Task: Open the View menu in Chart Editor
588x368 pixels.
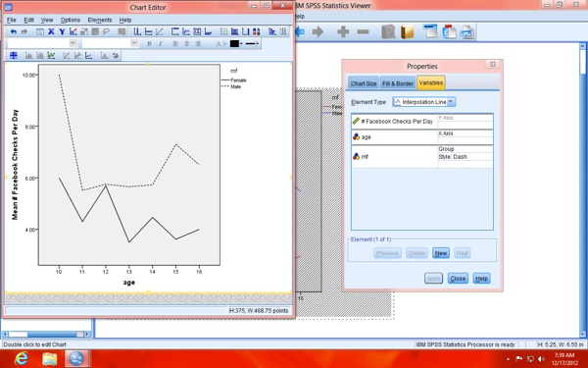Action: pyautogui.click(x=47, y=20)
